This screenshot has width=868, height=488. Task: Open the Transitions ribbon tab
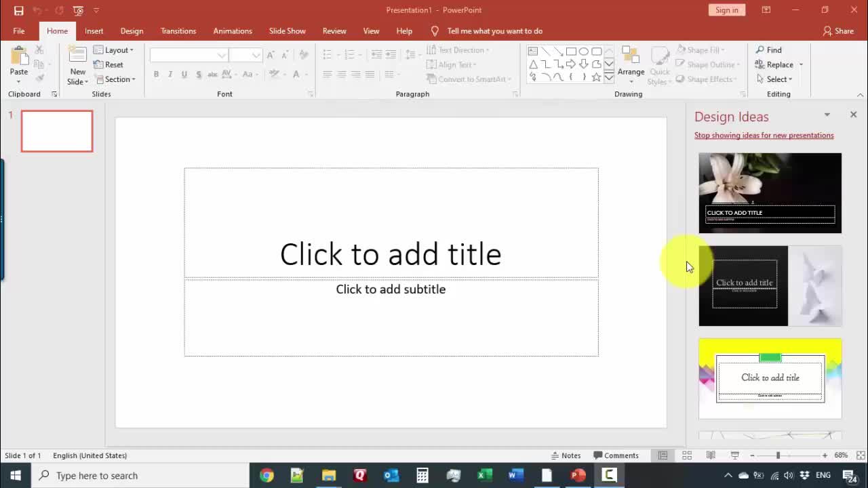(178, 31)
